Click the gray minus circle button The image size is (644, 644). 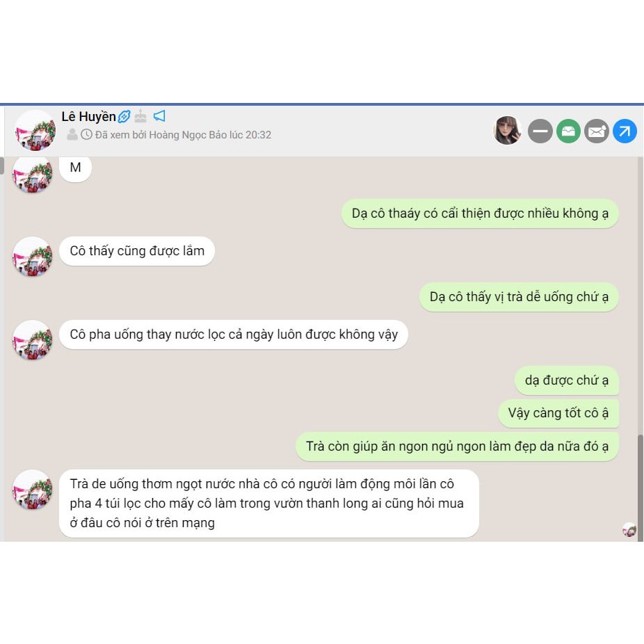(540, 131)
